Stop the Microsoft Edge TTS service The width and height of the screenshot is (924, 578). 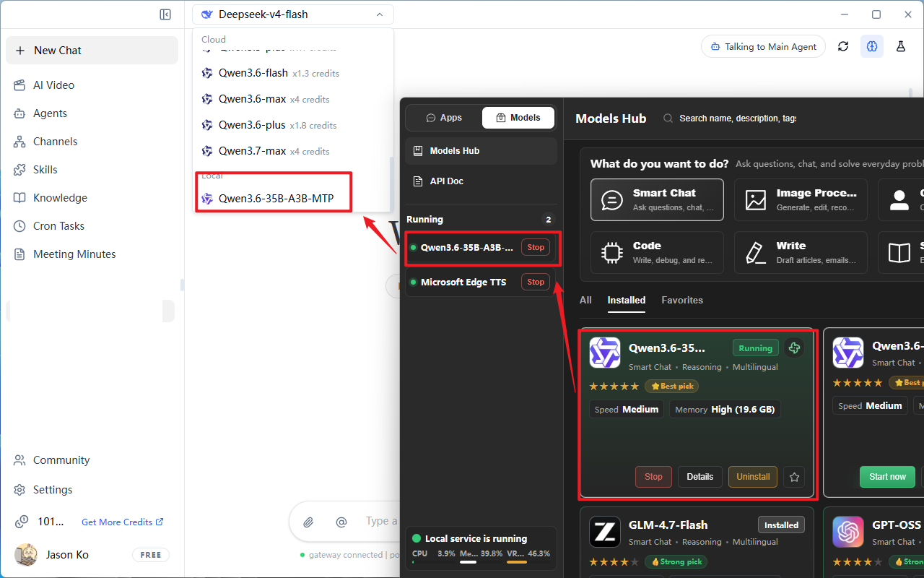tap(536, 282)
